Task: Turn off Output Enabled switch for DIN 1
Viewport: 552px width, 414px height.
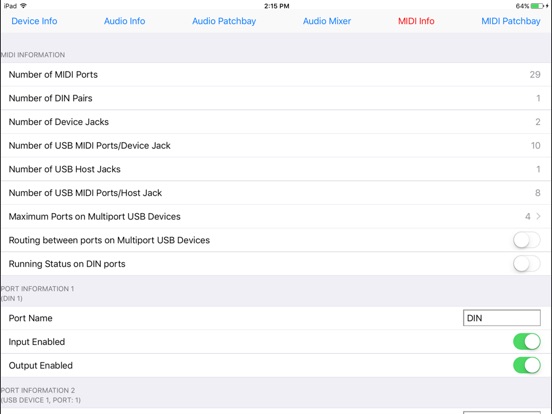Action: [x=527, y=365]
